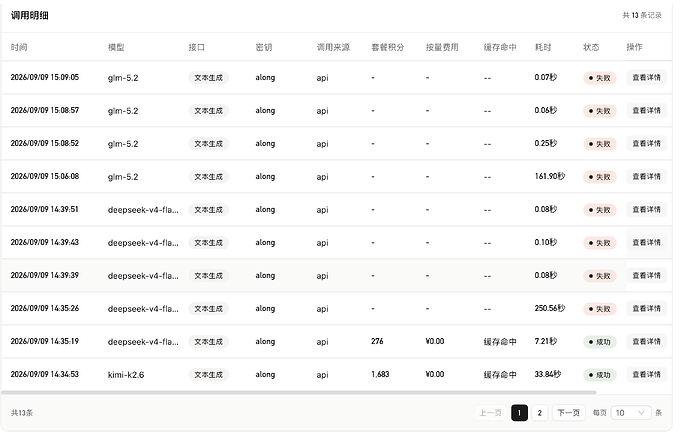The image size is (690, 435).
Task: Click api source in the 14:39:39 row
Action: (322, 276)
